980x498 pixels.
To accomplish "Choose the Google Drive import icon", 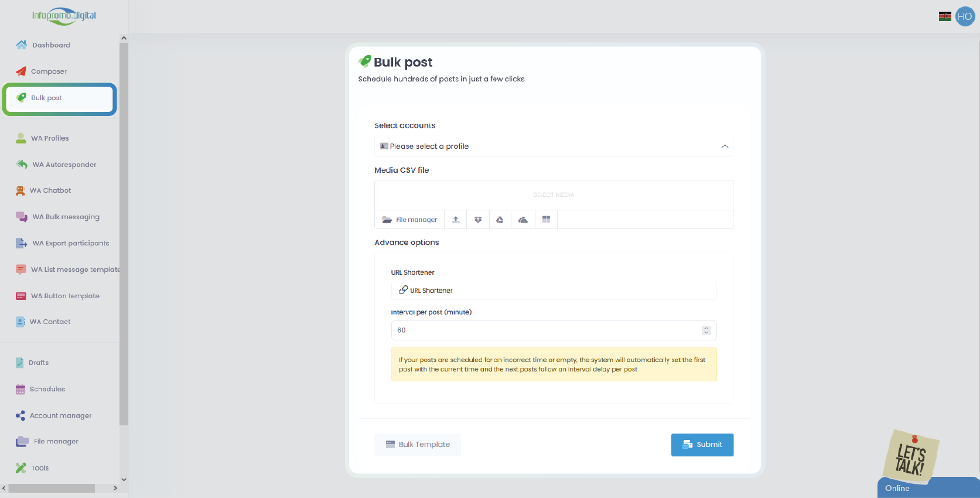I will [x=500, y=220].
